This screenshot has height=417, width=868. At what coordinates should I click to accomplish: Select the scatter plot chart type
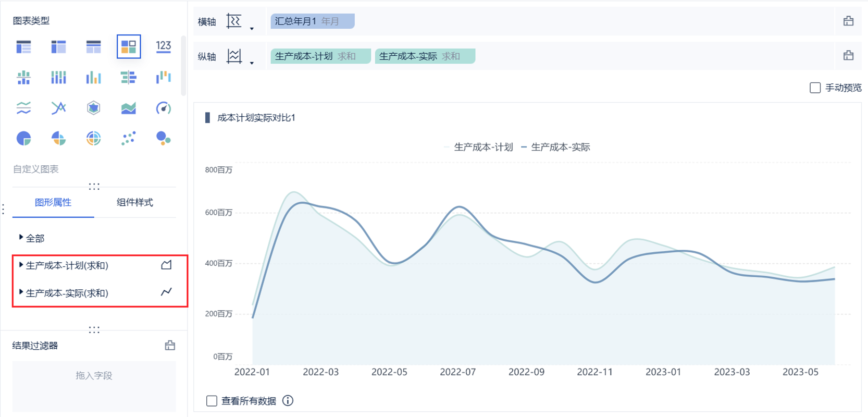(128, 138)
